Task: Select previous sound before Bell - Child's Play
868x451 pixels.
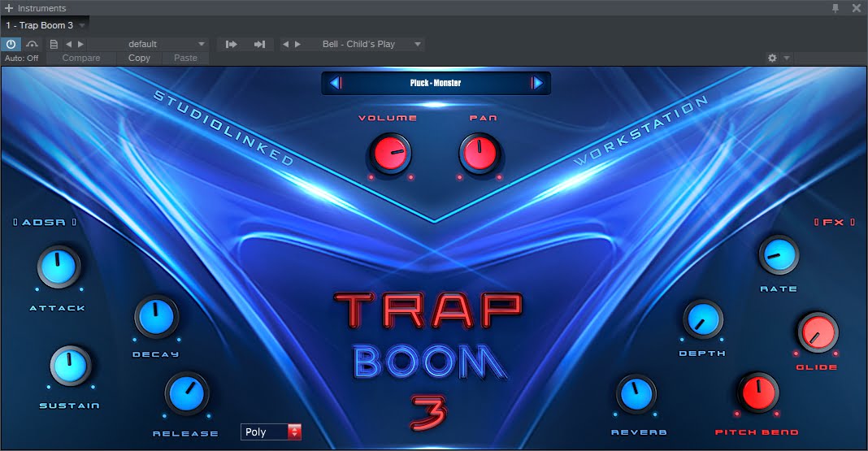Action: click(x=285, y=44)
